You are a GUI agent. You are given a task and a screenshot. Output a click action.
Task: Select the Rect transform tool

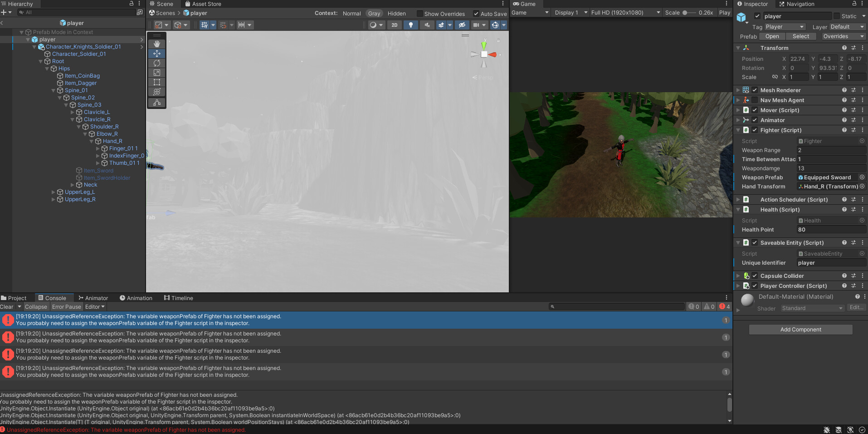pos(157,82)
